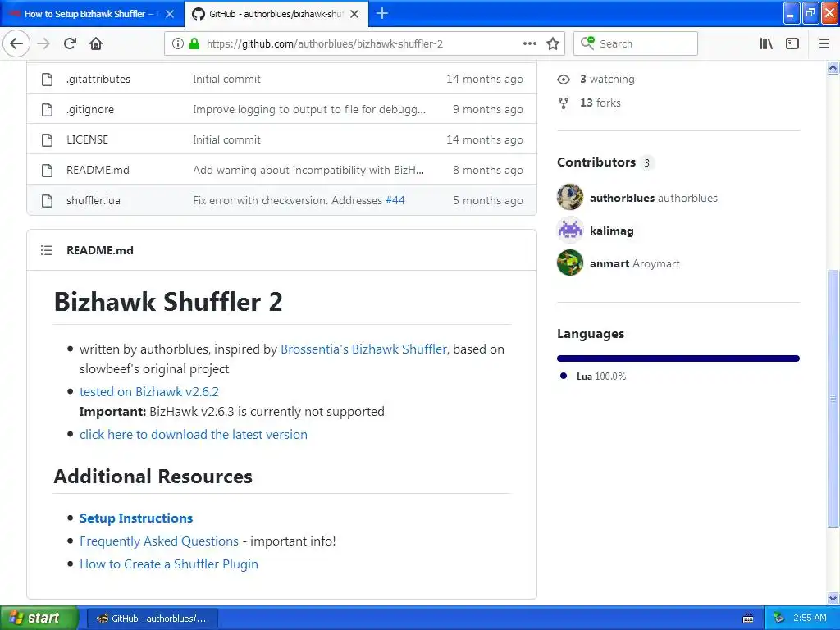
Task: Open the 13 forks link
Action: click(600, 103)
